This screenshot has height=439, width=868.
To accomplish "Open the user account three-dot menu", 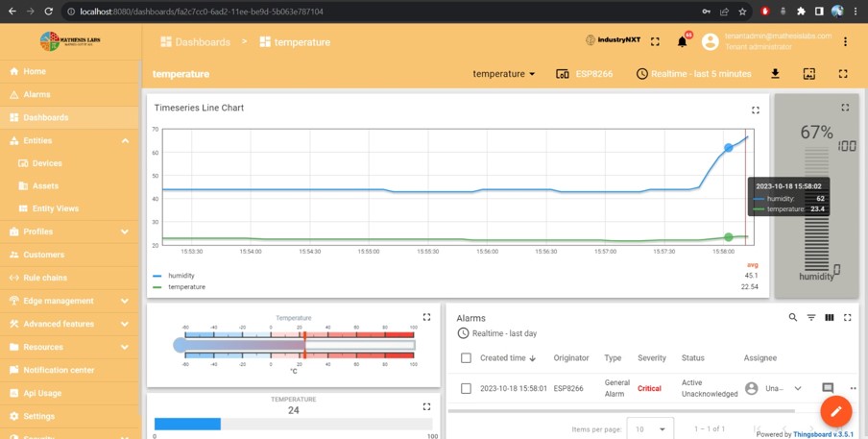I will click(845, 42).
